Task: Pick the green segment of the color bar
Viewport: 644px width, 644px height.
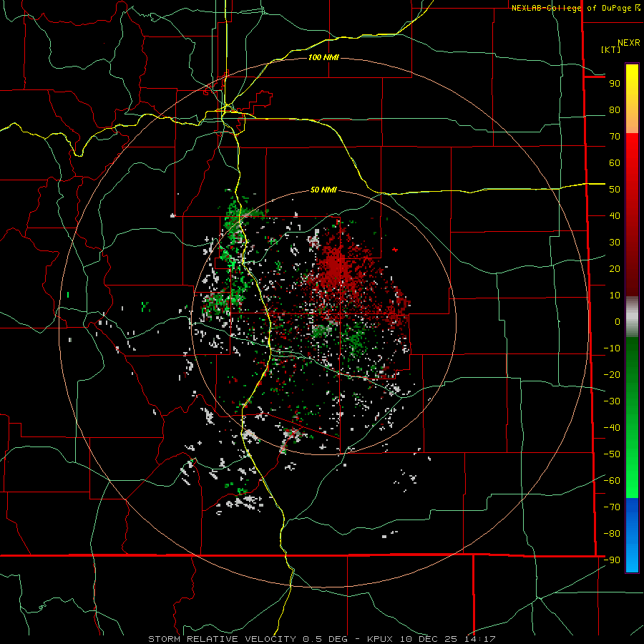Action: [632, 417]
